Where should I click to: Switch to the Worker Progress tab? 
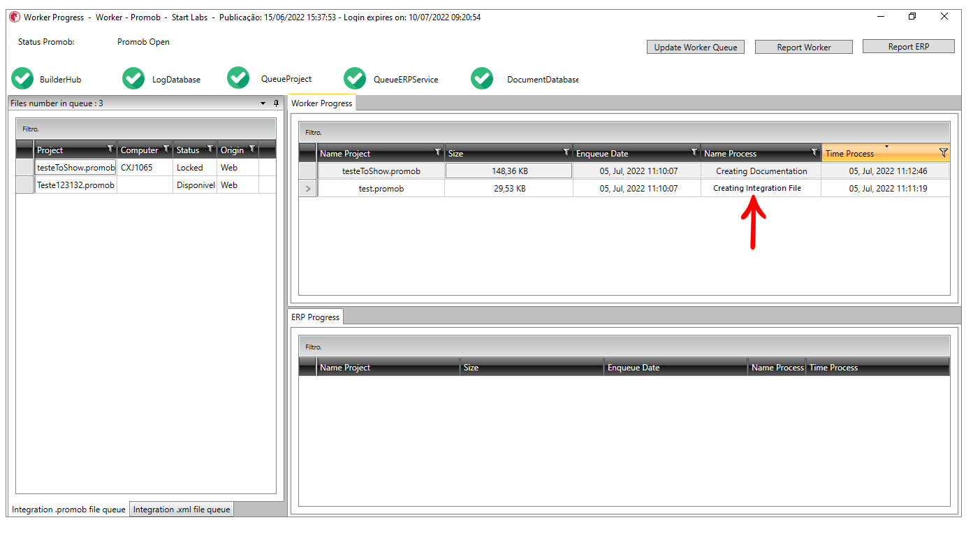[x=321, y=103]
